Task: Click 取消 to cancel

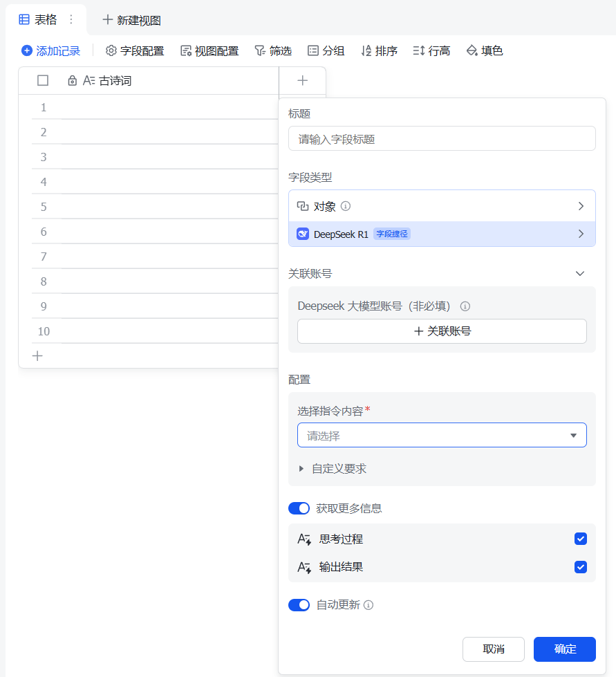Action: [x=494, y=649]
